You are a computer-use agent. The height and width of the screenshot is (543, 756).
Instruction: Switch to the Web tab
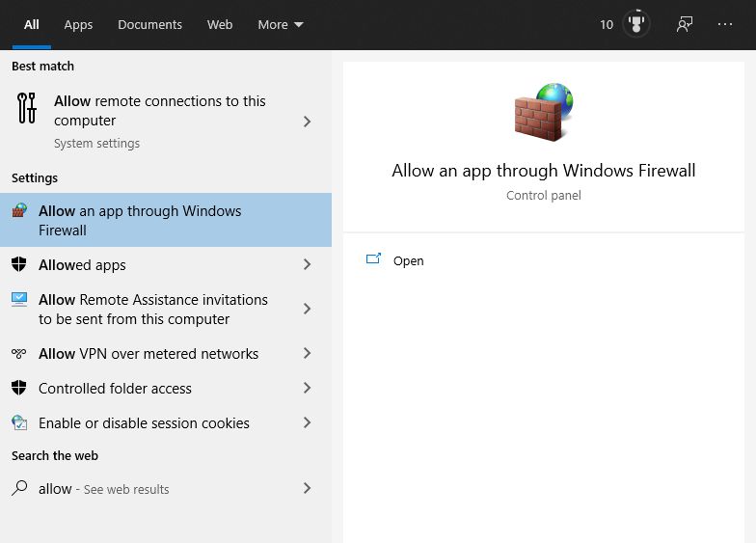[220, 25]
